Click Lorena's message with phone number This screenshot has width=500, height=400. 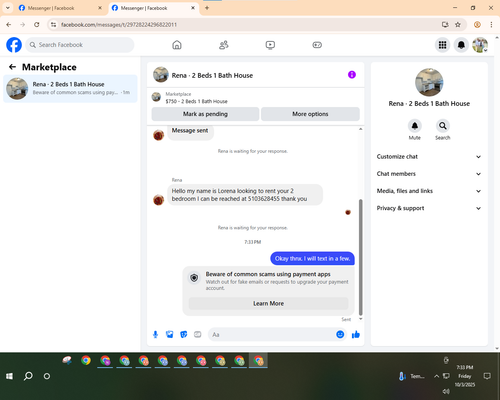[x=245, y=195]
